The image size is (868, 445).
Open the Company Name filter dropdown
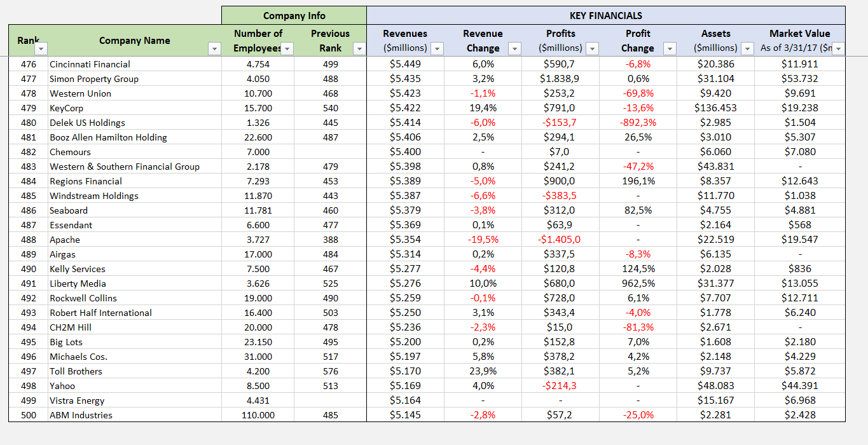(215, 49)
